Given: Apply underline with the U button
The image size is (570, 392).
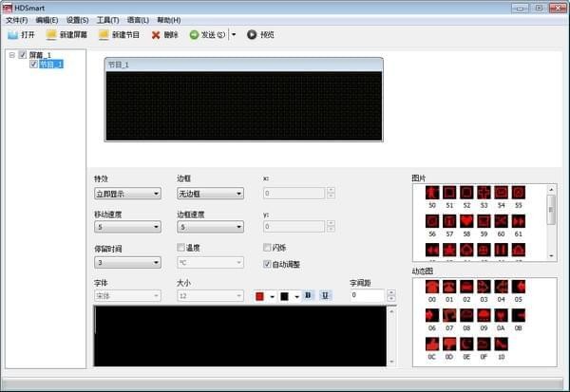Looking at the screenshot, I should point(325,296).
